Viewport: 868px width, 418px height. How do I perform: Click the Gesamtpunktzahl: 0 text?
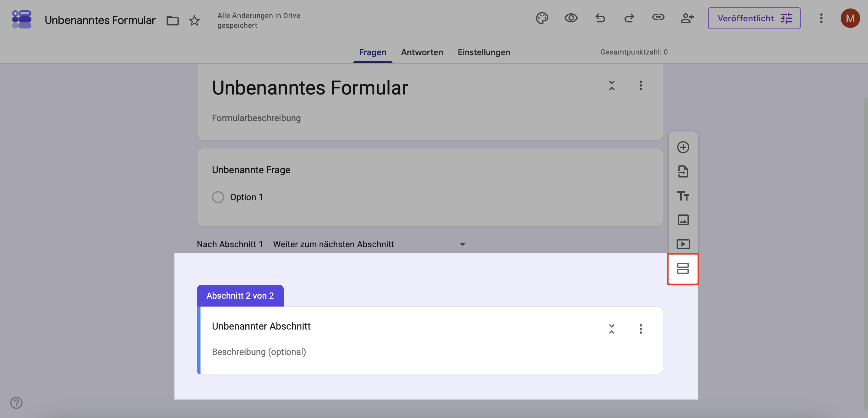pyautogui.click(x=634, y=52)
